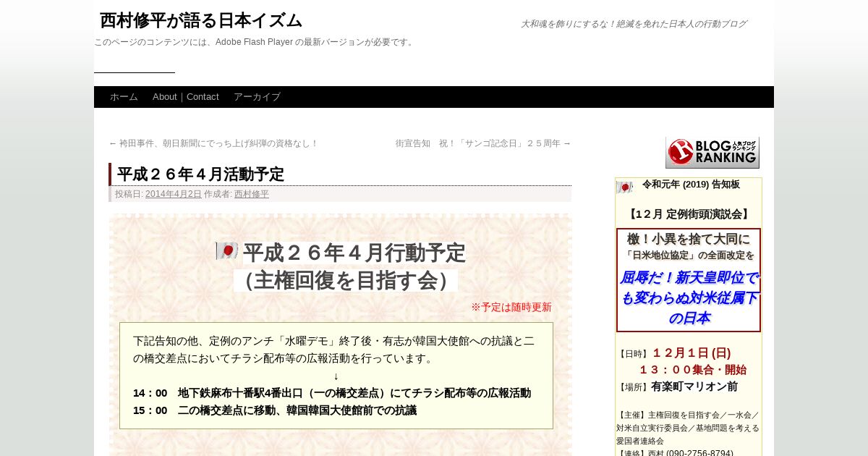The height and width of the screenshot is (456, 868).
Task: Open the About｜Contact menu item
Action: 186,97
